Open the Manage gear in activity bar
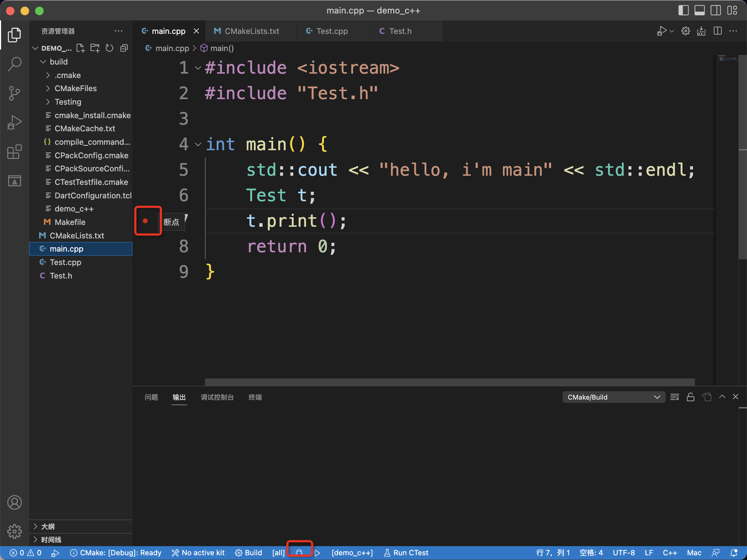The image size is (747, 560). click(x=15, y=532)
